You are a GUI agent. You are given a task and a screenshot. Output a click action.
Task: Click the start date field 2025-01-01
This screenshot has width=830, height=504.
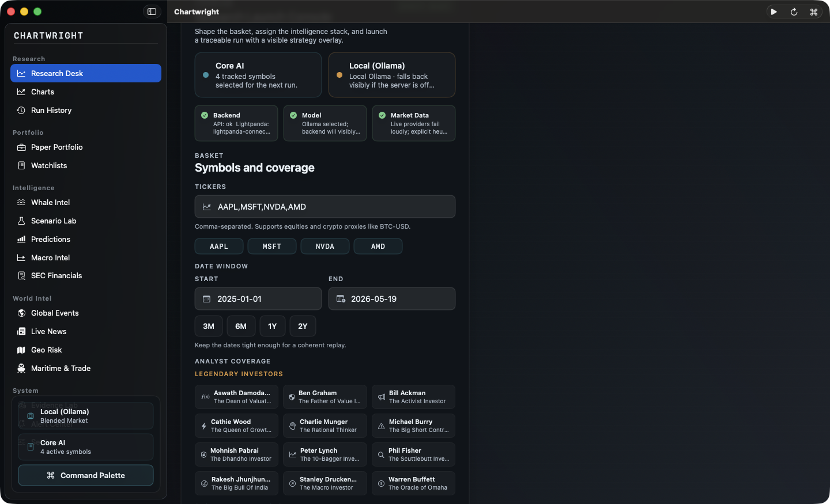[258, 299]
